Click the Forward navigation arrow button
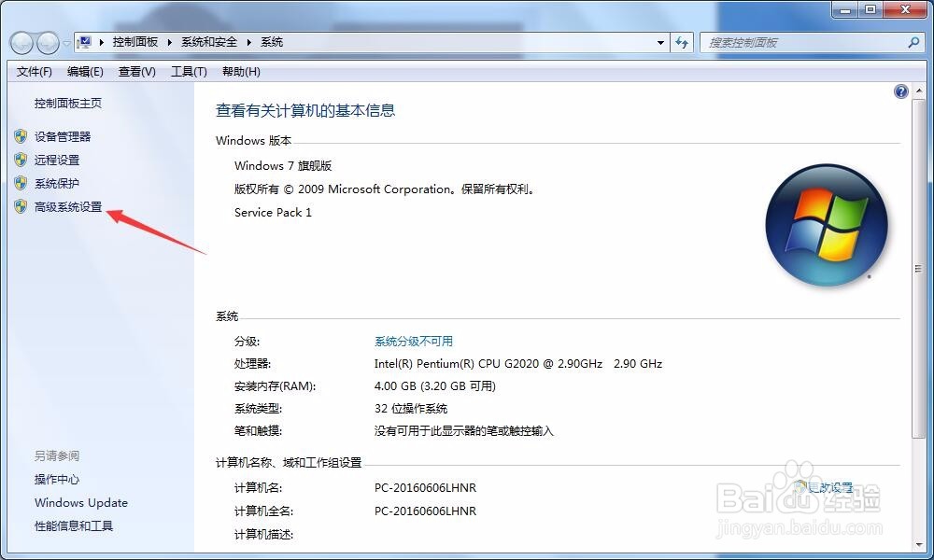 (48, 42)
